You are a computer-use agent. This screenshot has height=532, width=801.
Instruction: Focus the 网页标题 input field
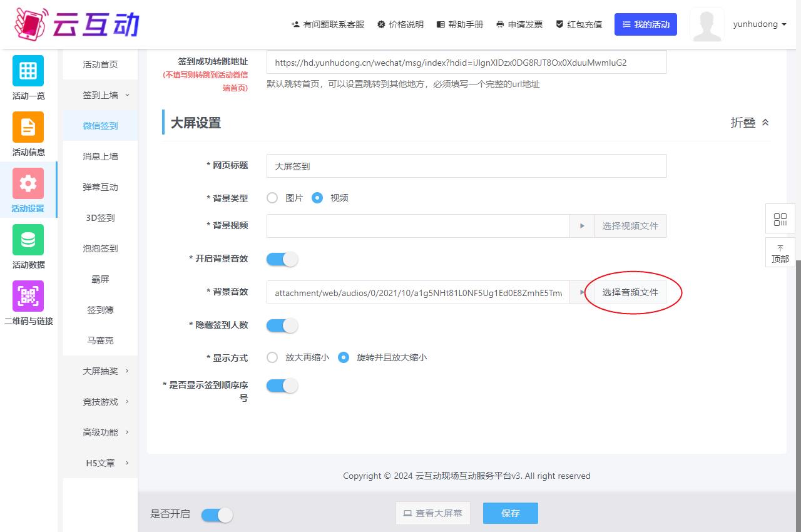[466, 166]
